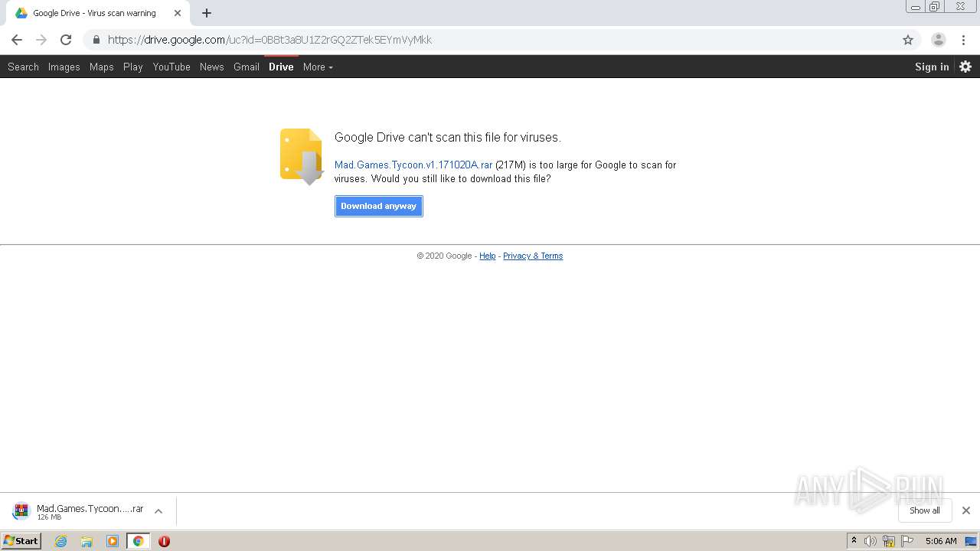The width and height of the screenshot is (980, 551).
Task: Click Sign in link
Action: click(932, 67)
